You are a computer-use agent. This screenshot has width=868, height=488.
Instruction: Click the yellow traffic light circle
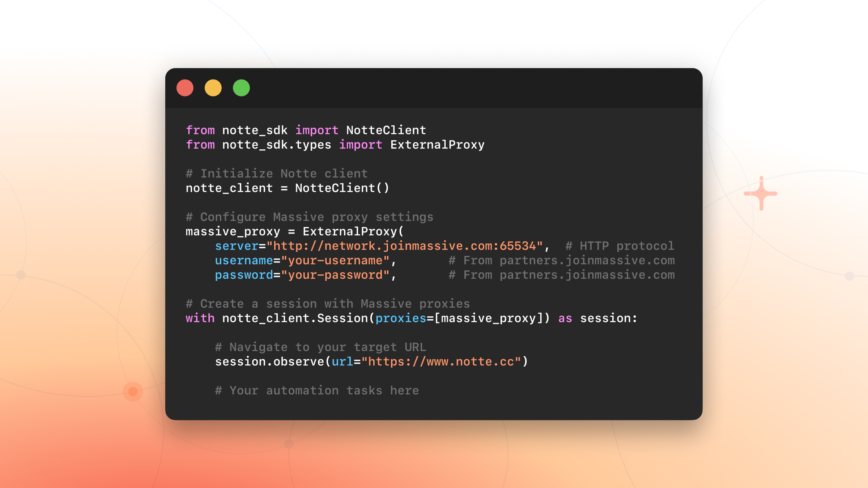213,87
